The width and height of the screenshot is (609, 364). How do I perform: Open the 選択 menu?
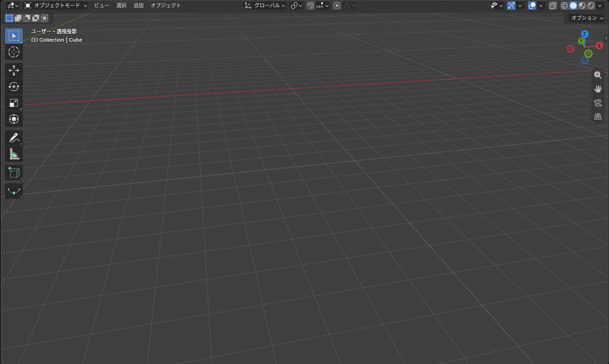pyautogui.click(x=121, y=6)
